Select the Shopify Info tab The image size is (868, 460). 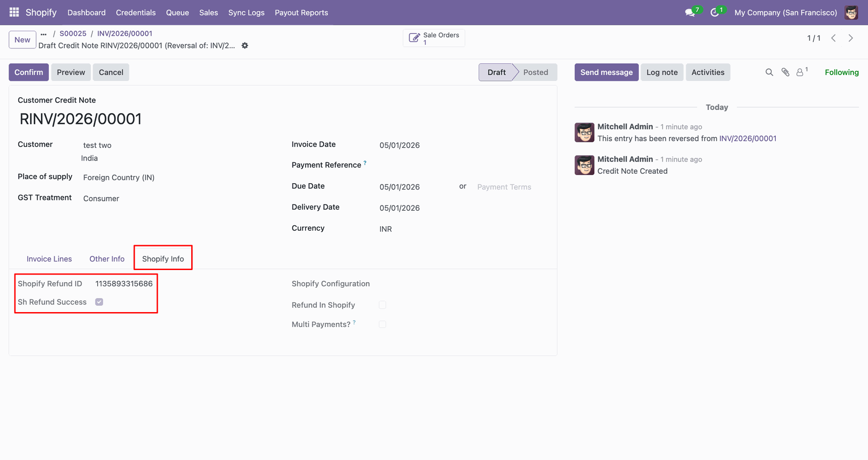163,259
